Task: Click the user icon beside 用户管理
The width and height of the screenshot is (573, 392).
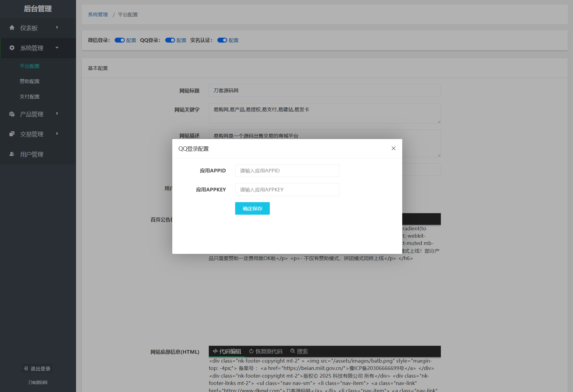Action: tap(12, 154)
